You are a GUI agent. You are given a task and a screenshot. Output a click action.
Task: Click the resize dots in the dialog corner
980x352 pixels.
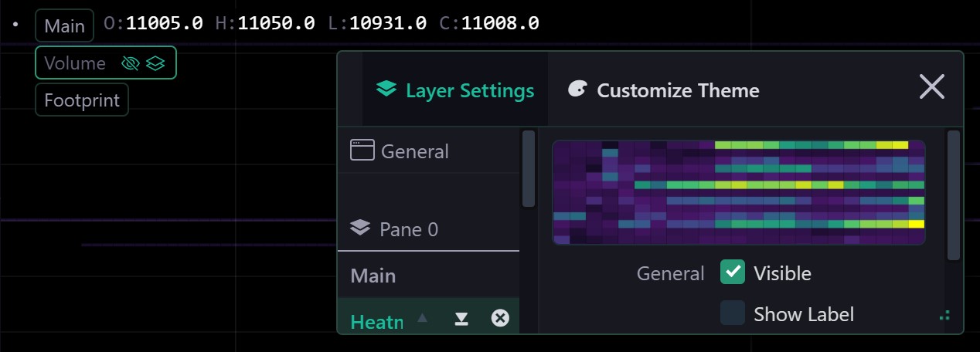[944, 315]
